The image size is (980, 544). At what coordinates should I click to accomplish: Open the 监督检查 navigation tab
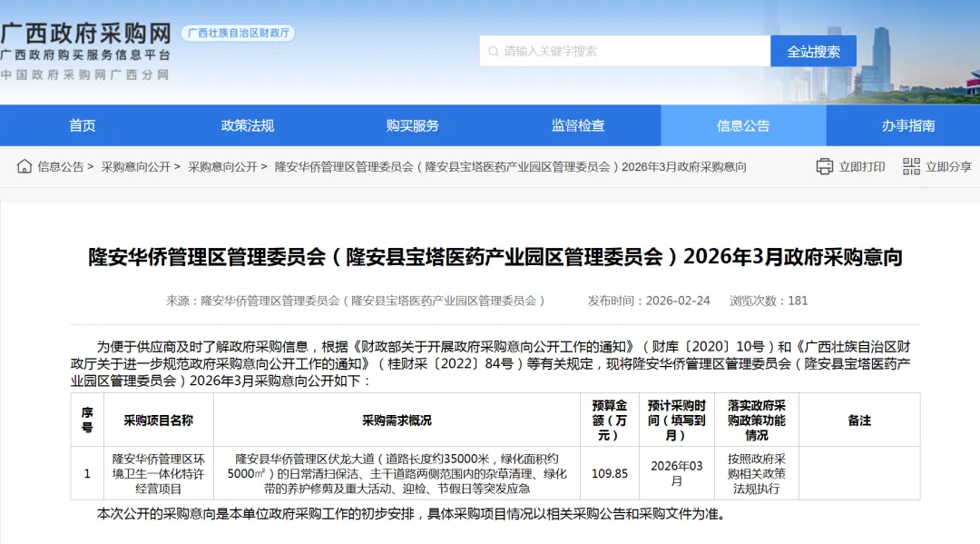578,125
